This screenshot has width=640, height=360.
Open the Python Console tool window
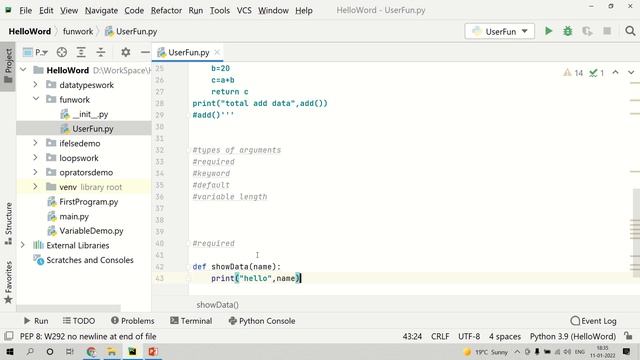tap(262, 321)
